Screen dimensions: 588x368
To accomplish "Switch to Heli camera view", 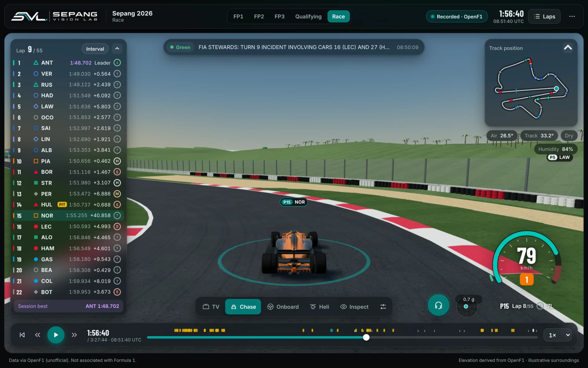I will [x=319, y=307].
